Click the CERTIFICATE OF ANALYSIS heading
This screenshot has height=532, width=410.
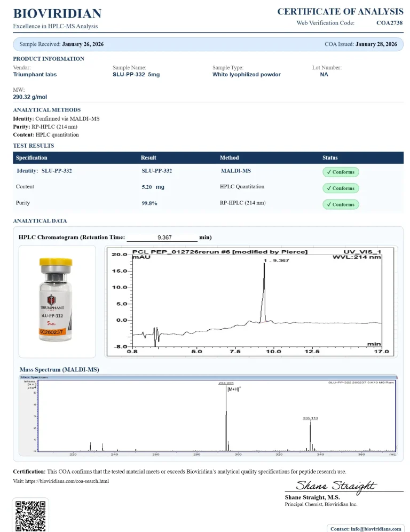click(x=341, y=12)
